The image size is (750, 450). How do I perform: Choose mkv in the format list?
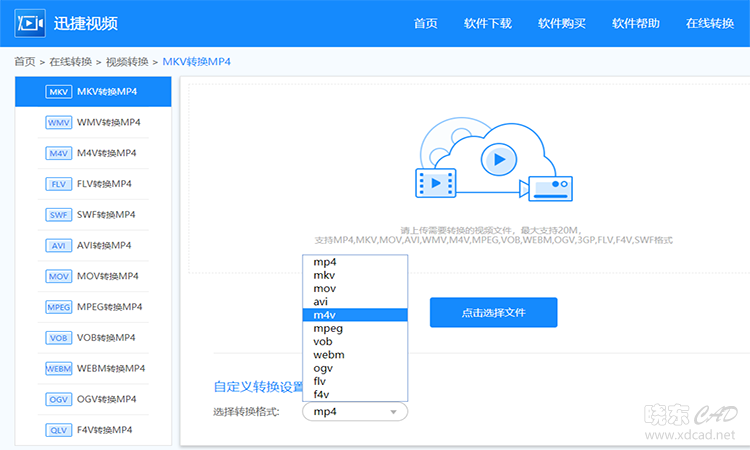(x=355, y=275)
